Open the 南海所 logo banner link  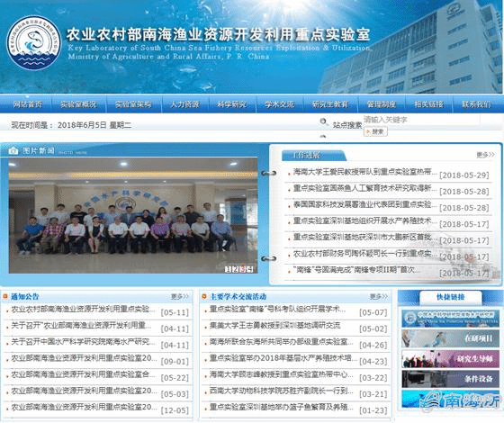pos(450,399)
